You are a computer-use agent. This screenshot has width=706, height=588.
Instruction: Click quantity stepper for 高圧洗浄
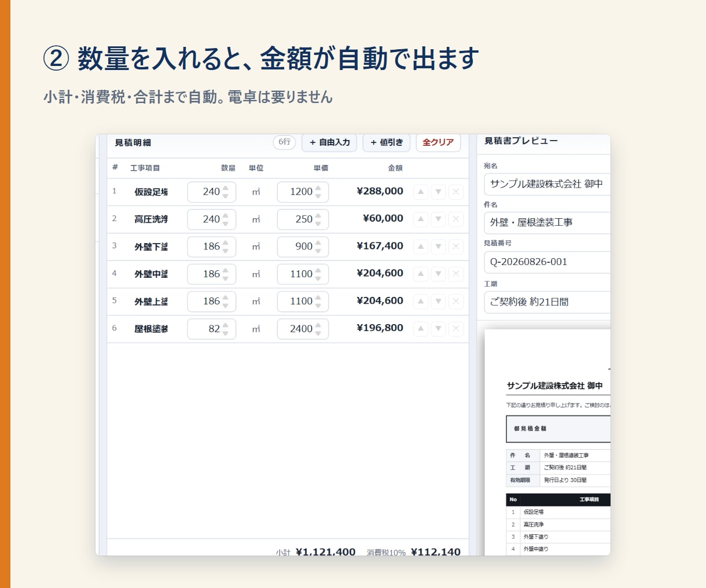pos(226,219)
